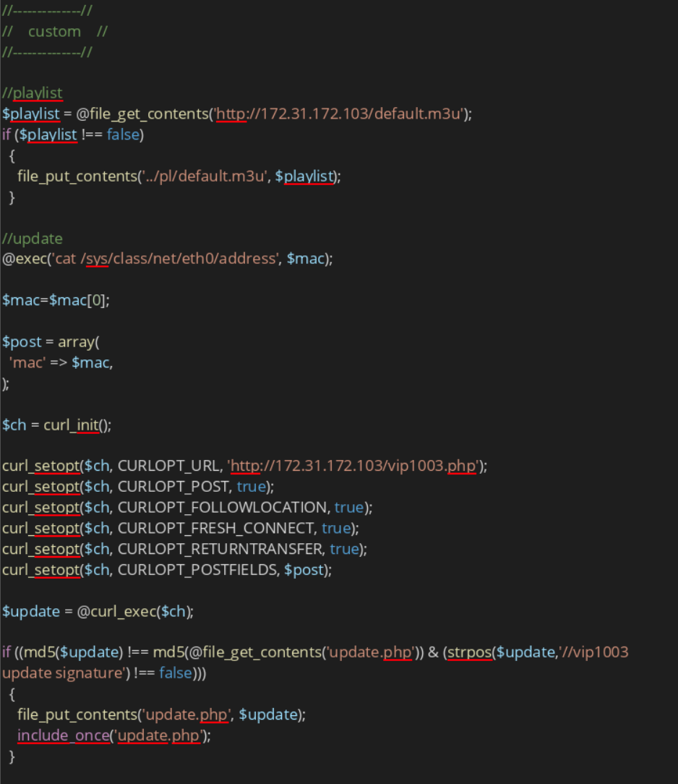The height and width of the screenshot is (784, 678).
Task: Click the $mac=$mac[0]; line
Action: coord(56,300)
